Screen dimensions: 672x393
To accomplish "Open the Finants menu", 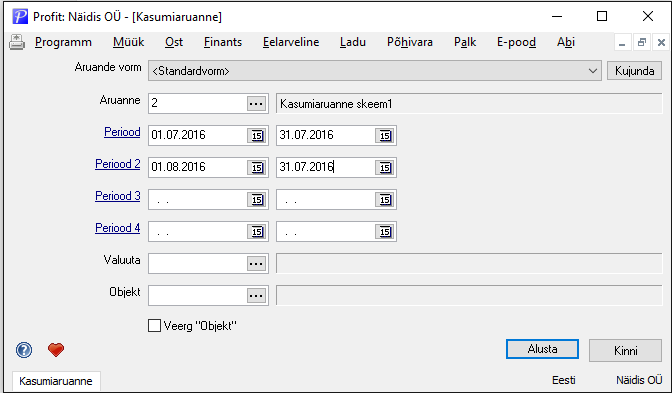I will tap(223, 42).
